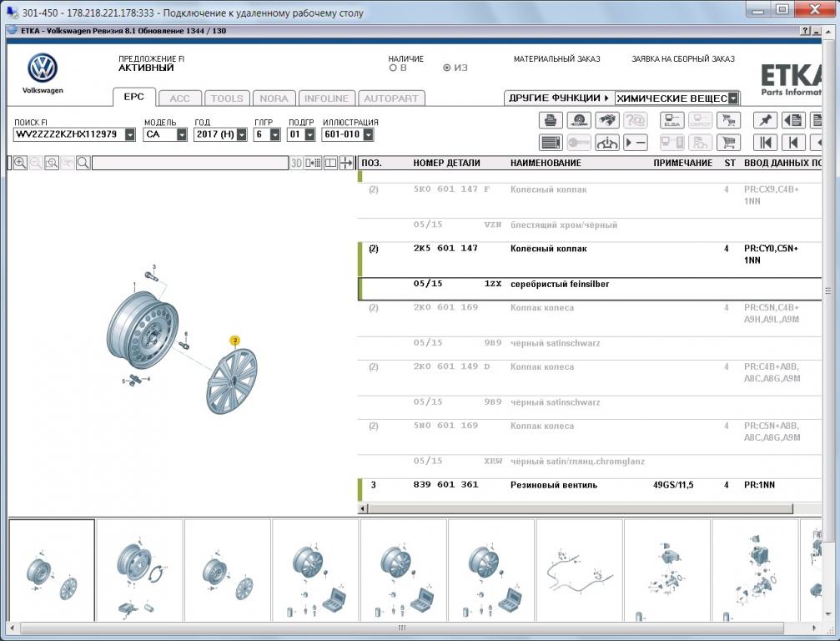The height and width of the screenshot is (641, 840).
Task: Click the info arrows icon
Action: point(607,143)
